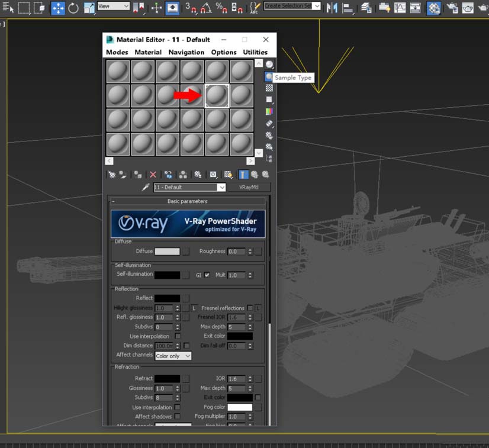This screenshot has width=489, height=448.
Task: Click the Diffuse color swatch
Action: (167, 252)
